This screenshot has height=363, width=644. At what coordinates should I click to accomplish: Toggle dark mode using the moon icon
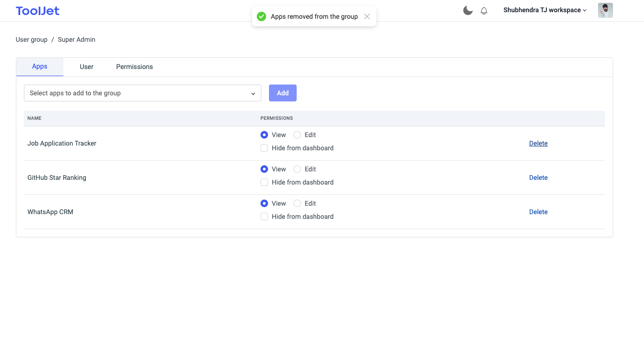pos(468,10)
